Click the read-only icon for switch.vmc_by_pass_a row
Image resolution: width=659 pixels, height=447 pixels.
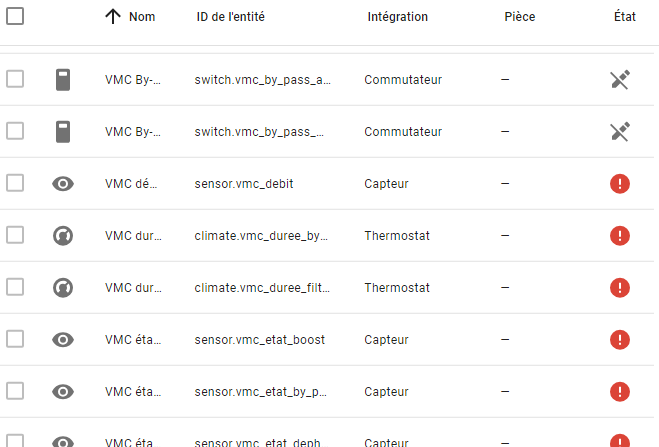point(620,80)
